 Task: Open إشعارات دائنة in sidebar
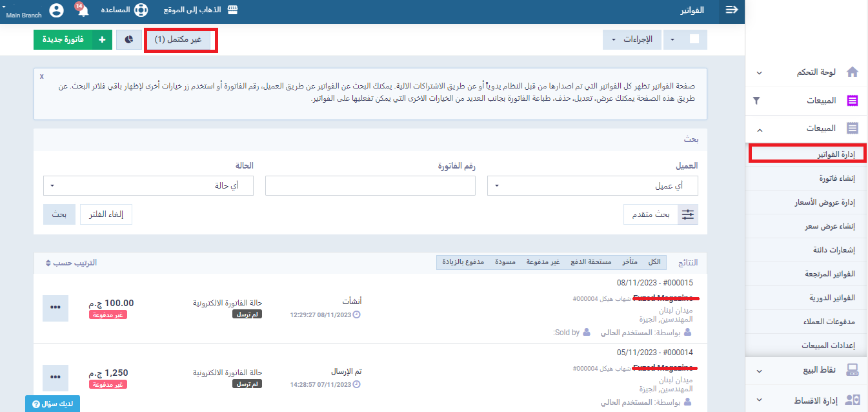pos(806,250)
